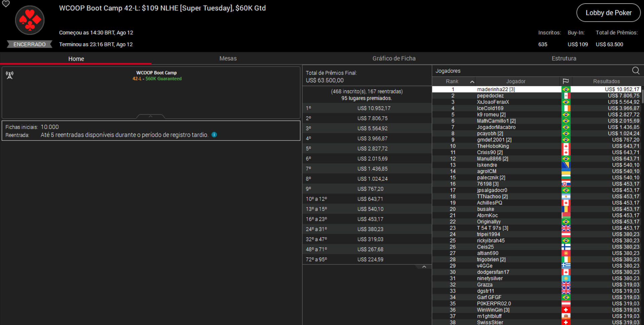This screenshot has height=325, width=644.
Task: Click the flag icon for Garf GFGF
Action: (566, 297)
